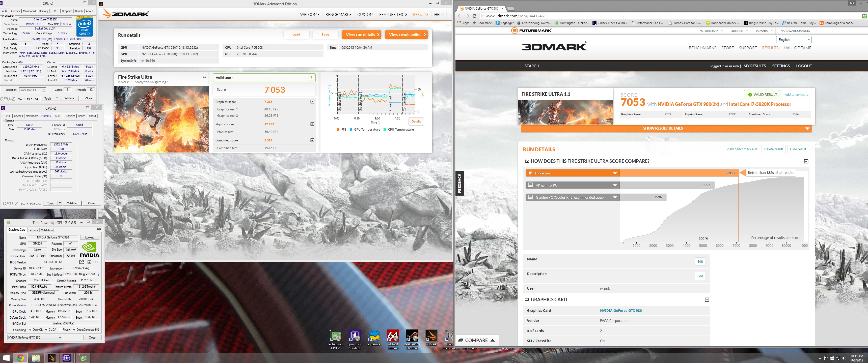Click the Lookup button in GPU-Z
This screenshot has width=868, height=363.
(x=90, y=237)
